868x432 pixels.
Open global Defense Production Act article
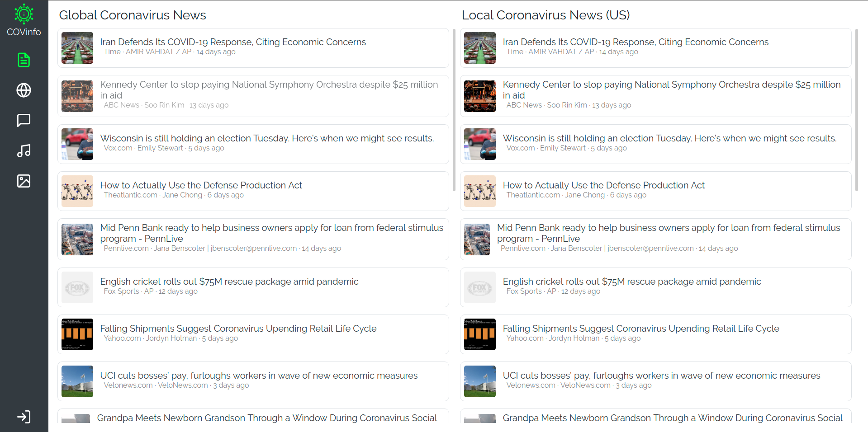(253, 191)
